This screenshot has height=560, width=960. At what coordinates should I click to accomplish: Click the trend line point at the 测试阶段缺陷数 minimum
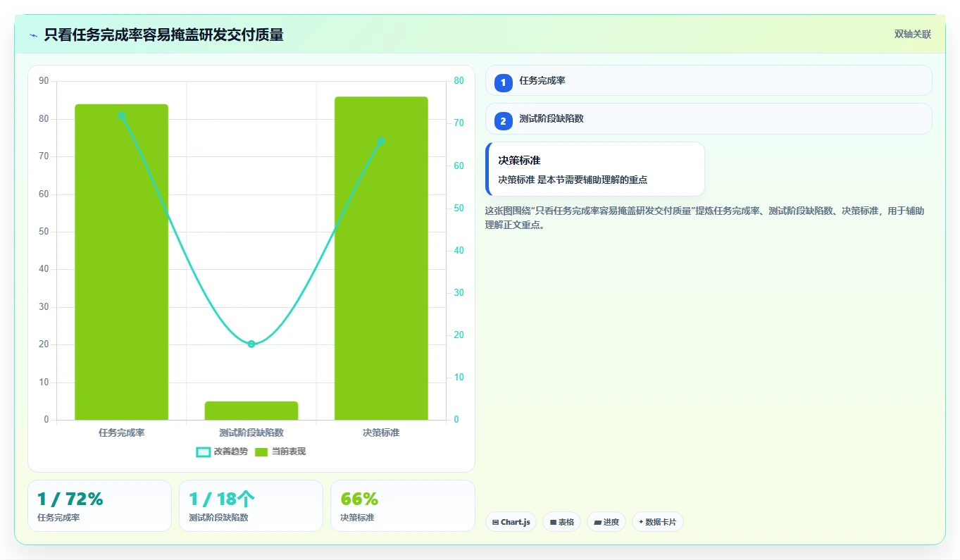[x=251, y=344]
